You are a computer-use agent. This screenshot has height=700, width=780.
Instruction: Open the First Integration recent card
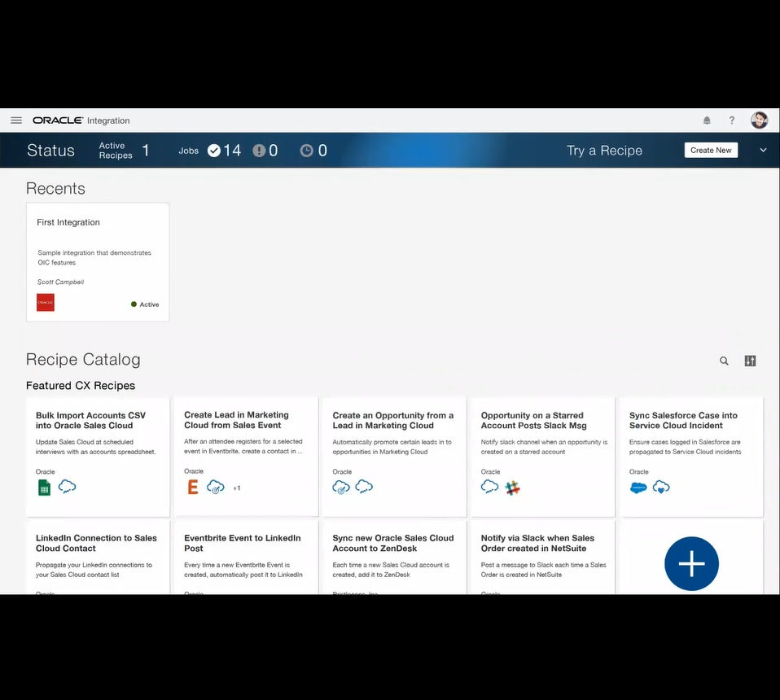point(98,262)
